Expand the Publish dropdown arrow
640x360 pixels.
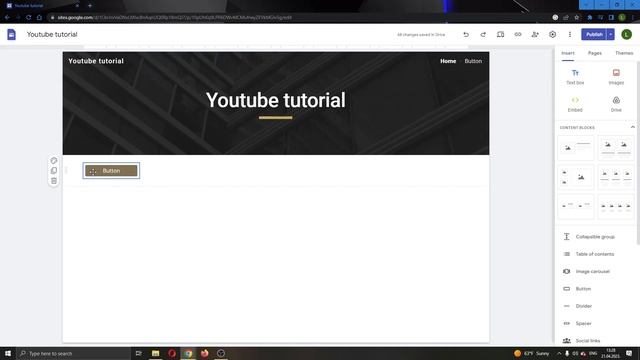click(611, 34)
